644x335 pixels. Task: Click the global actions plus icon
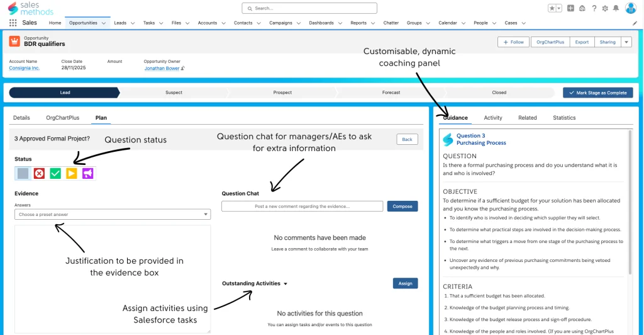(x=570, y=8)
